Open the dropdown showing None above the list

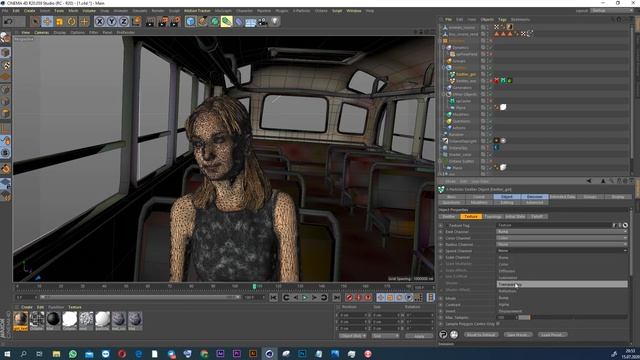tap(562, 251)
